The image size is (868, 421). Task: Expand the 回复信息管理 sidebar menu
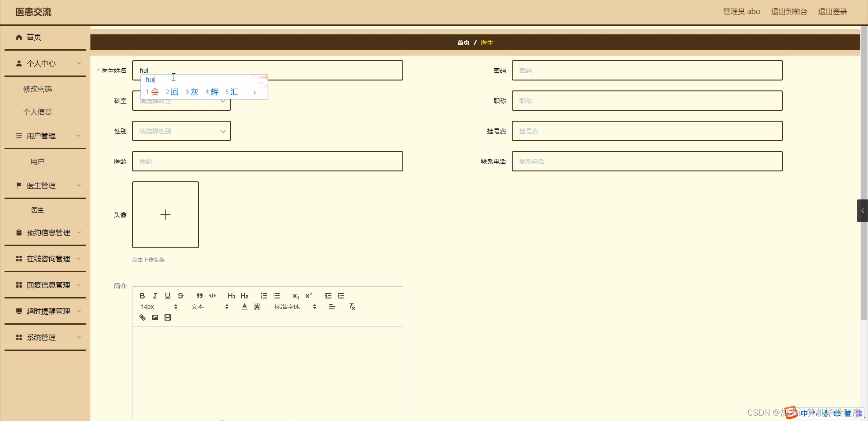click(x=45, y=285)
